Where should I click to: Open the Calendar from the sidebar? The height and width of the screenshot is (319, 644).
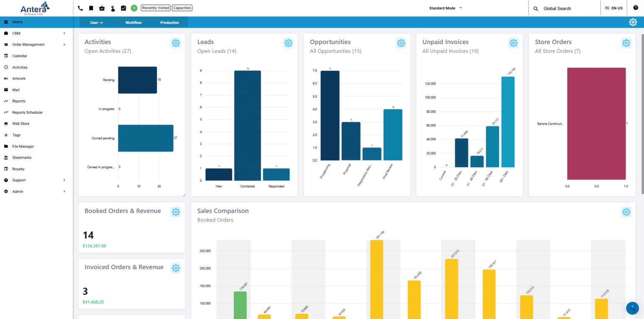pos(19,56)
